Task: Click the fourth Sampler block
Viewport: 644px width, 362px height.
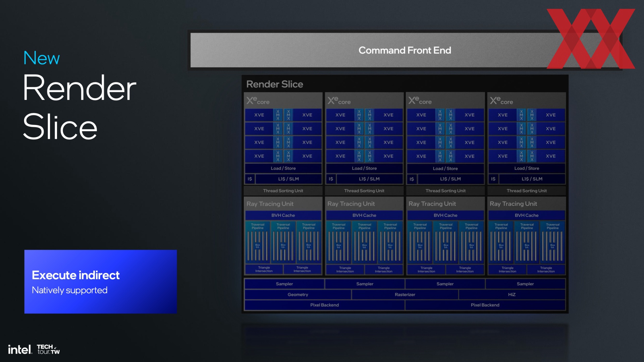Action: (525, 284)
